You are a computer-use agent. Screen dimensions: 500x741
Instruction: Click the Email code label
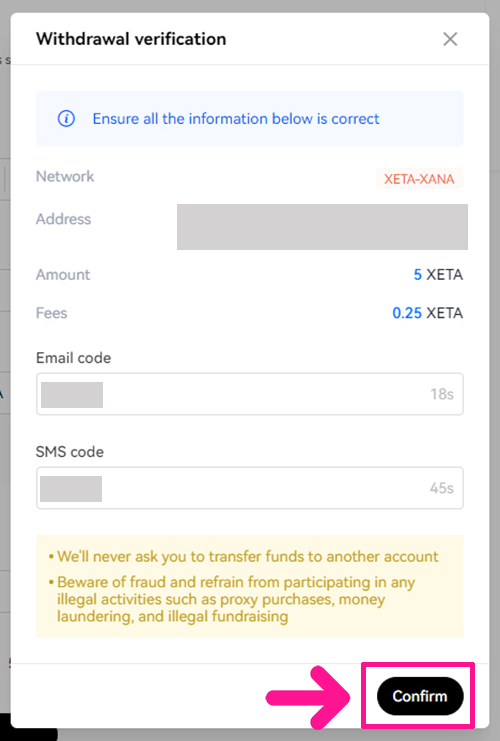coord(73,358)
